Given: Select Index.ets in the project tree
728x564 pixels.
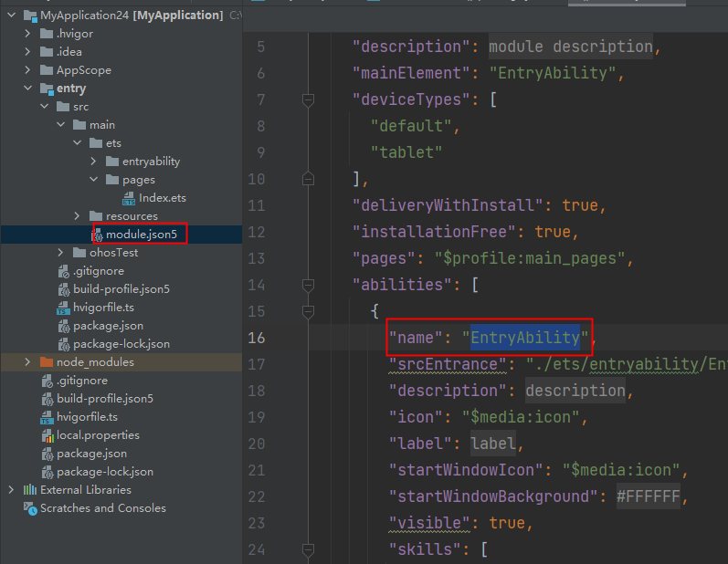Looking at the screenshot, I should (x=163, y=198).
